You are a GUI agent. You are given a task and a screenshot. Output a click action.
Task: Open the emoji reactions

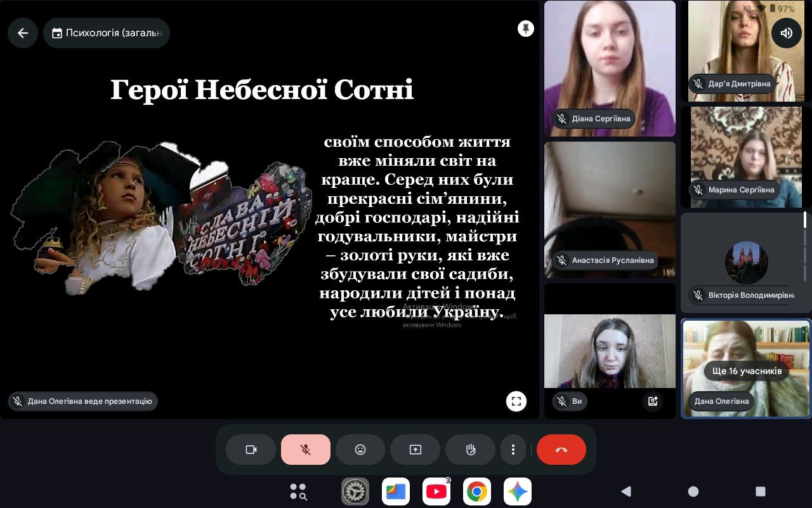tap(360, 450)
